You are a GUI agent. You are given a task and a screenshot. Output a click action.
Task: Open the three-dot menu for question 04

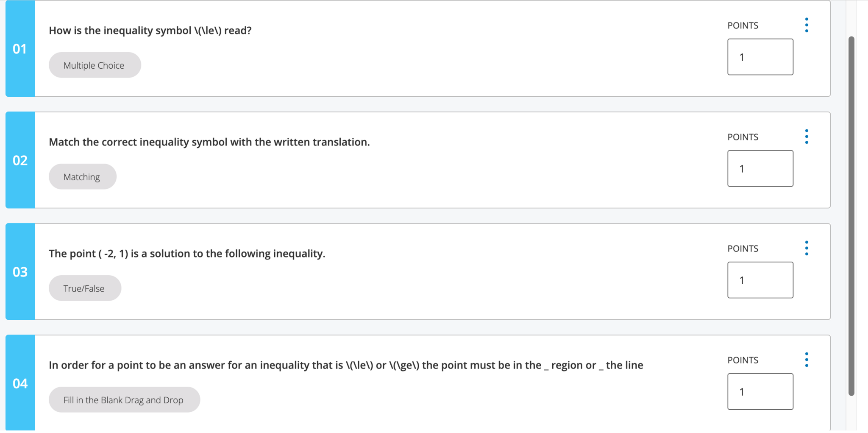coord(807,360)
